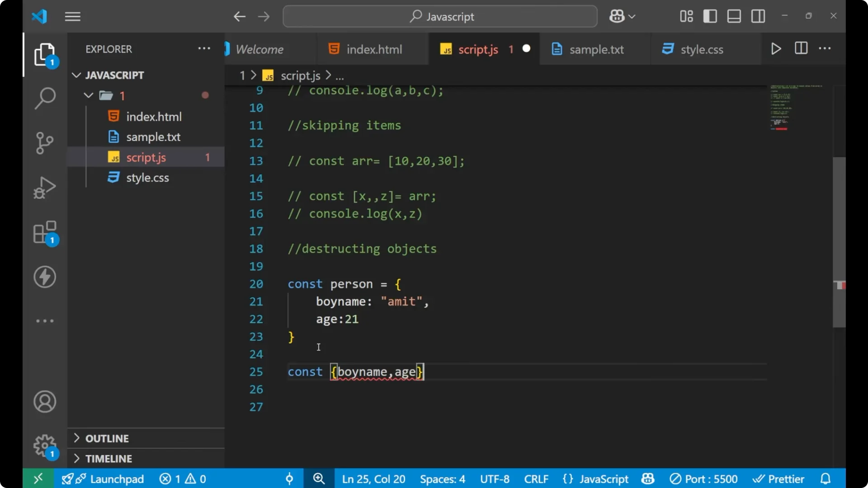868x488 pixels.
Task: Open Source Control view
Action: 45,143
